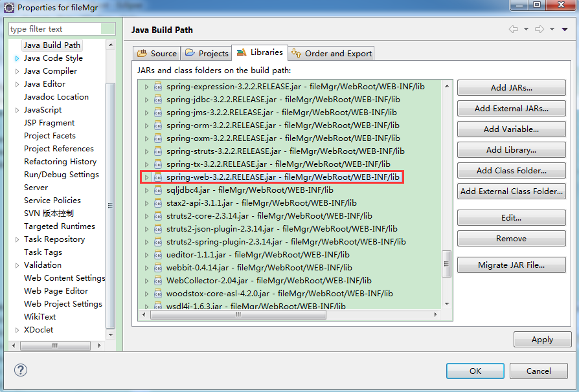Click the Add External Class Folder... button
This screenshot has width=579, height=392.
click(x=512, y=191)
